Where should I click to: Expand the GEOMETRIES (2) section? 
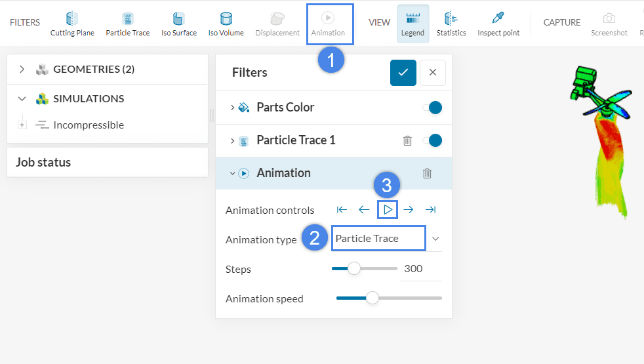tap(22, 69)
